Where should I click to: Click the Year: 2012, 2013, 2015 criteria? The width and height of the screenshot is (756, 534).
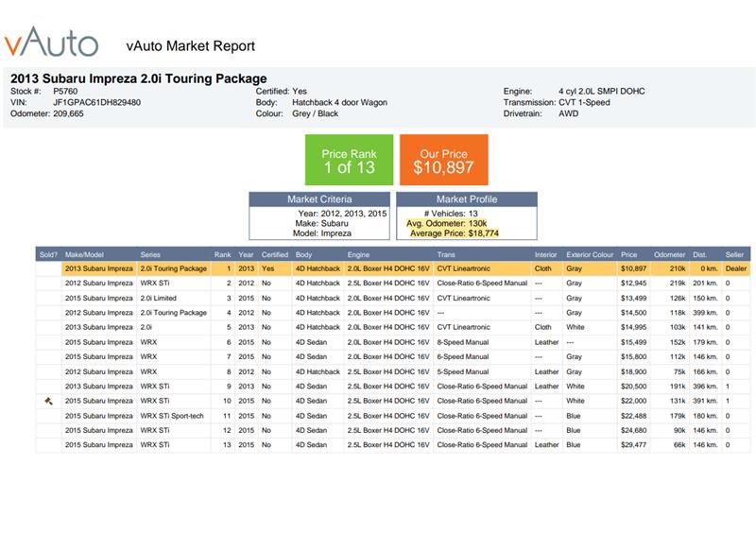click(x=342, y=214)
